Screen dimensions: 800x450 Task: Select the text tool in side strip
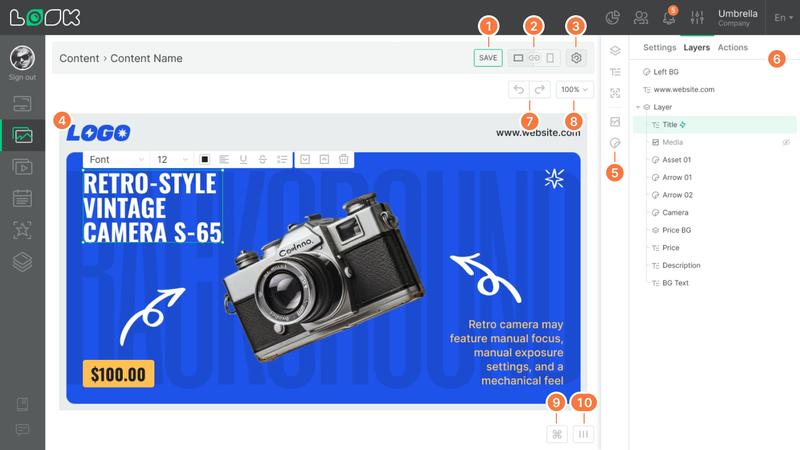[x=615, y=72]
